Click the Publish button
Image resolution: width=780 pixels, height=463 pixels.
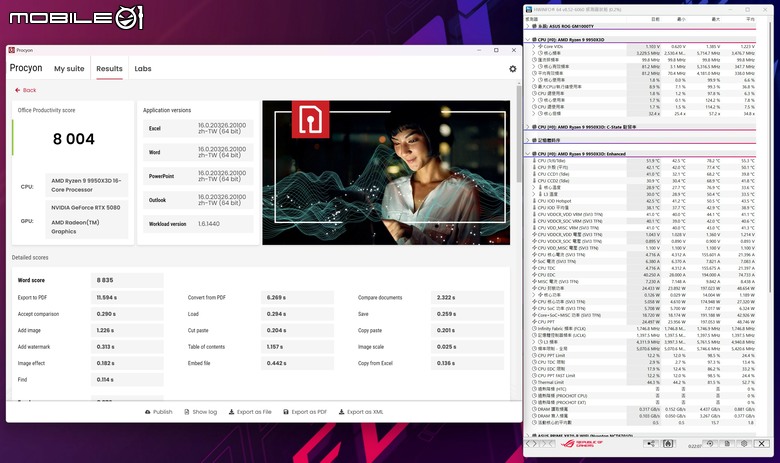159,412
